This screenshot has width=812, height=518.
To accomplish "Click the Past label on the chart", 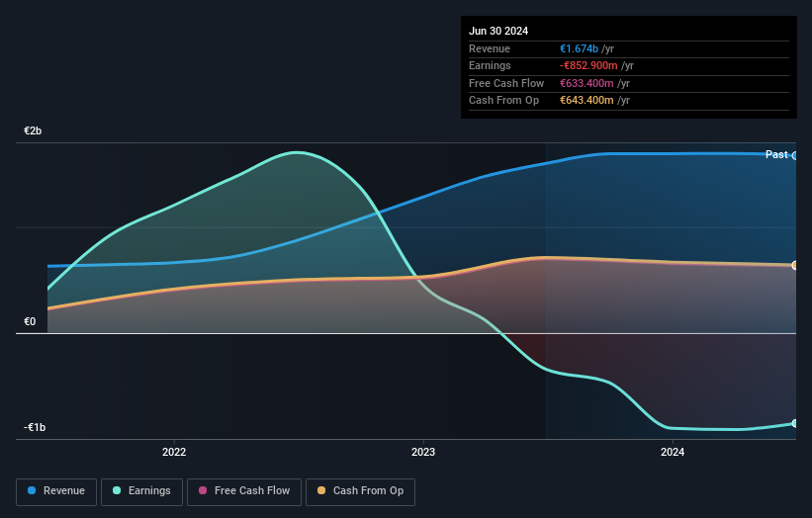I will point(776,154).
